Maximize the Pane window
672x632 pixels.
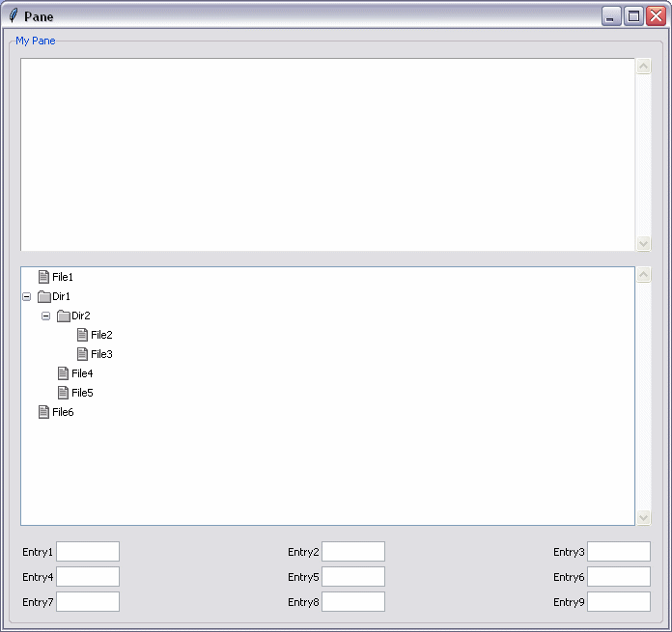coord(633,16)
